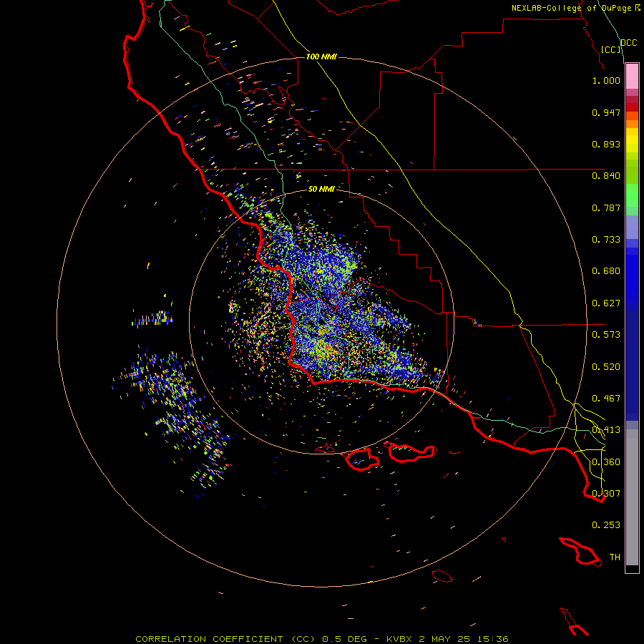This screenshot has height=644, width=644.
Task: Click the 0.733 legend value
Action: pyautogui.click(x=606, y=240)
